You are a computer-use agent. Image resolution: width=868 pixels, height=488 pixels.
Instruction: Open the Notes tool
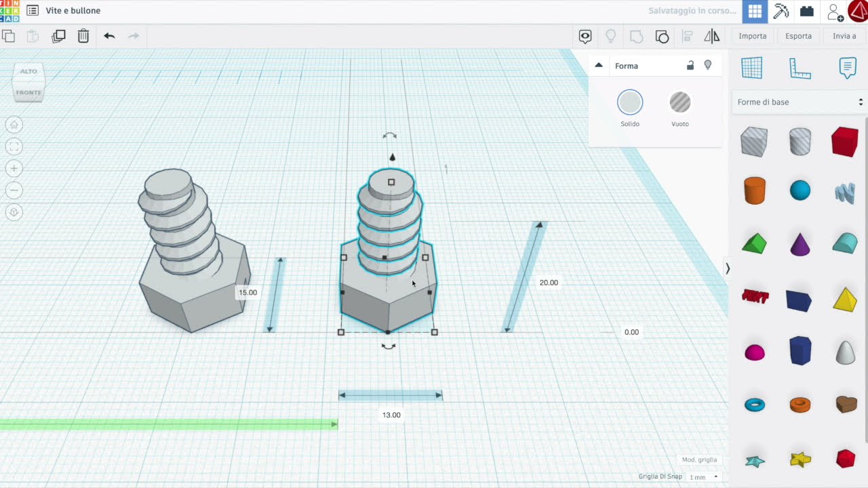pos(847,68)
